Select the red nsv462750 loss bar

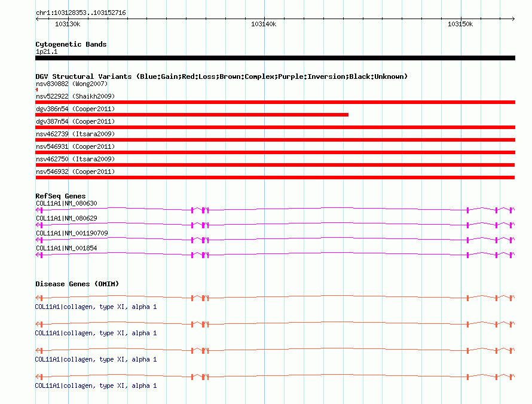275,165
